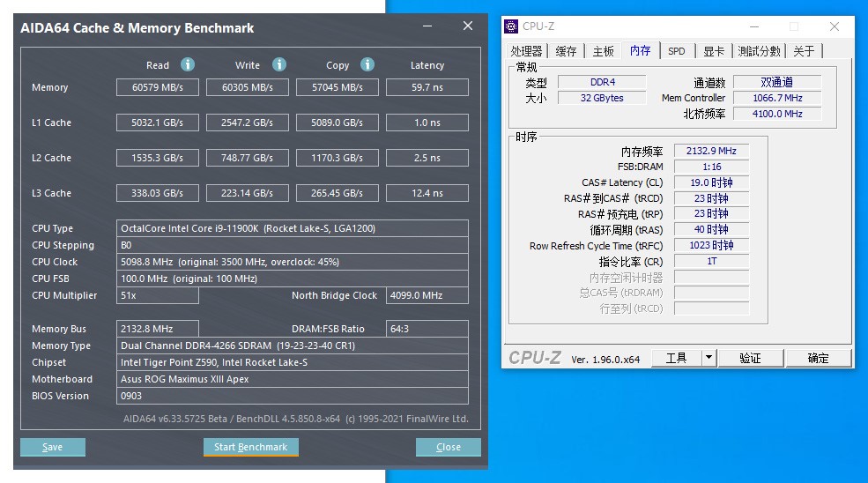Close the CPU-Z window
Screen dimensions: 868x483
click(834, 26)
